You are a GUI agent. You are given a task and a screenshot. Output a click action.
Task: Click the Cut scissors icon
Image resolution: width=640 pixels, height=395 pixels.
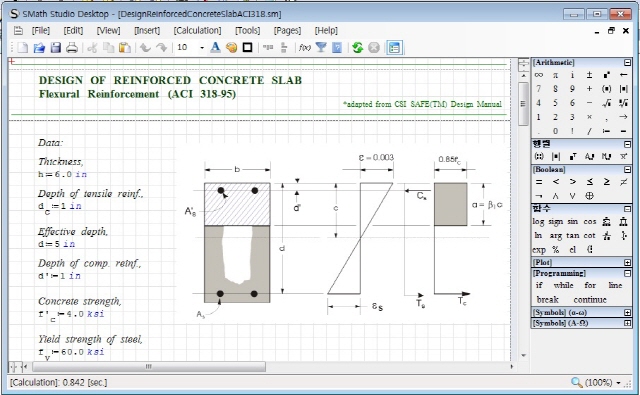[x=92, y=48]
